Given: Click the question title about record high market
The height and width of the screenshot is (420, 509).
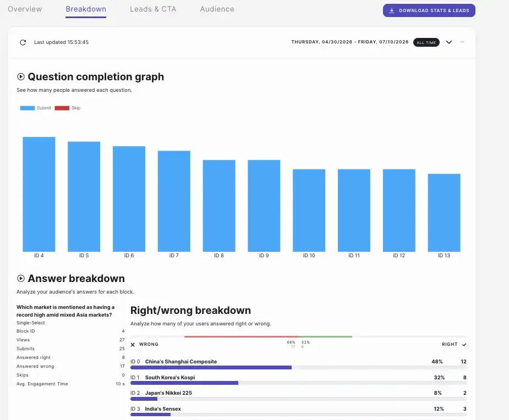Looking at the screenshot, I should click(65, 311).
